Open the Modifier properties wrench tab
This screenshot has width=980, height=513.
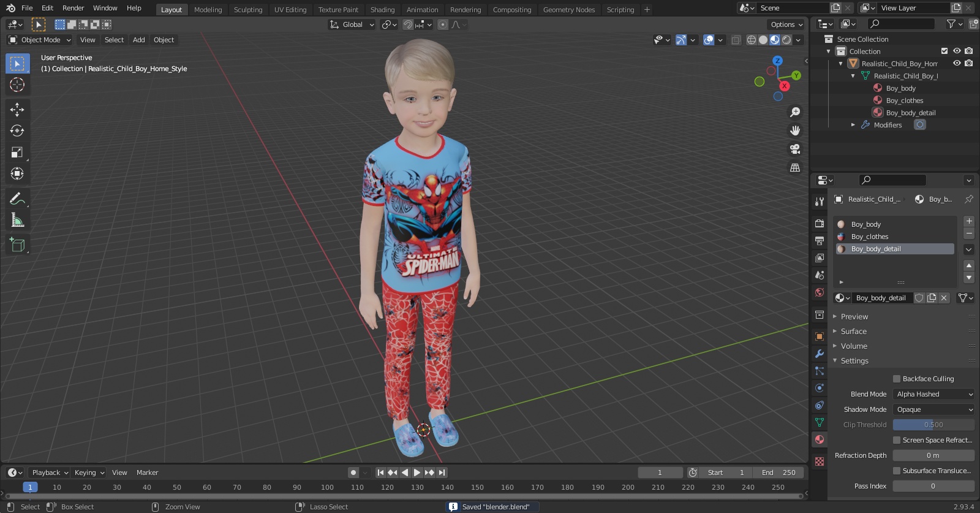[820, 354]
